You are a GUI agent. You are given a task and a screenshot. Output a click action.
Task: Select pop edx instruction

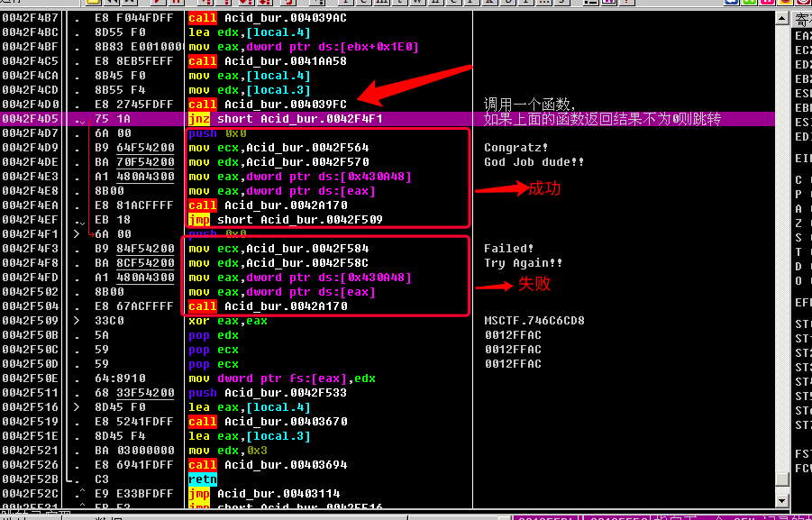pos(214,335)
